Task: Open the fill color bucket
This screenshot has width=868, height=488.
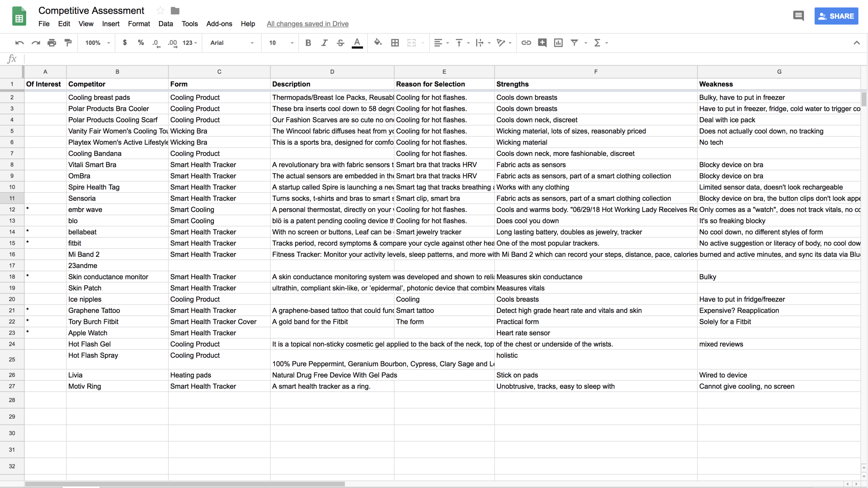Action: pyautogui.click(x=378, y=43)
